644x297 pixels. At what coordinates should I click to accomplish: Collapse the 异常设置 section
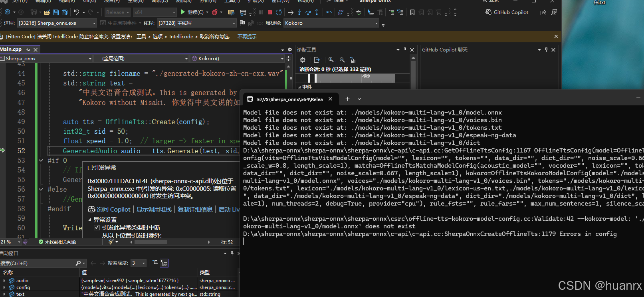pyautogui.click(x=90, y=220)
